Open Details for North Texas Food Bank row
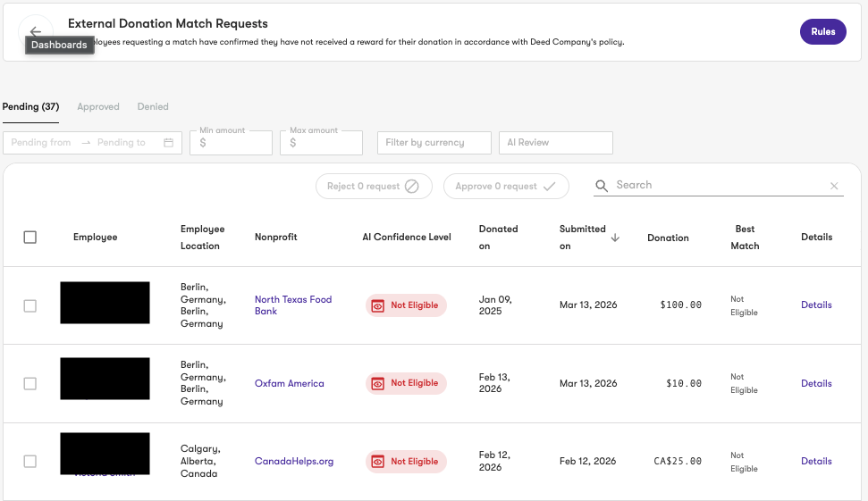Viewport: 868px width, 501px height. click(x=816, y=305)
